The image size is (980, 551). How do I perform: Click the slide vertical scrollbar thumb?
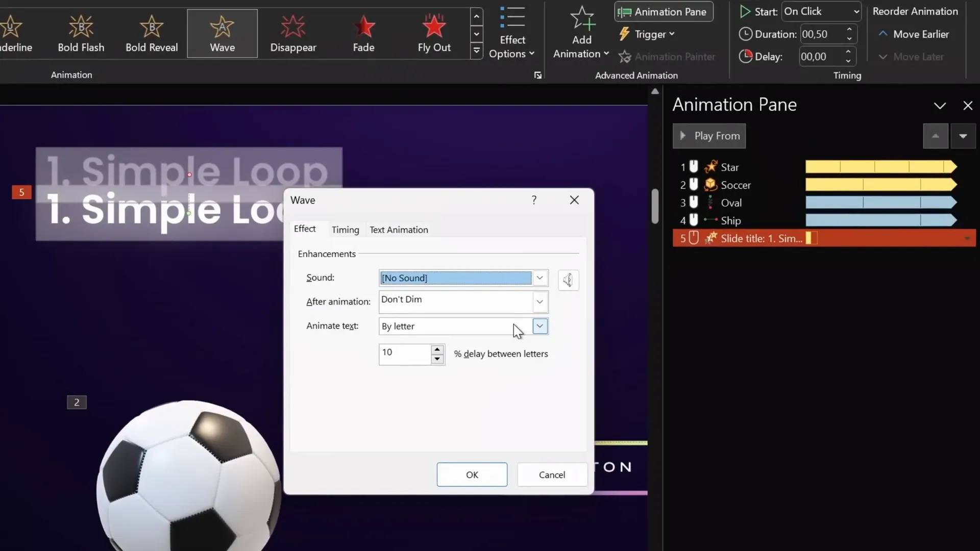(655, 206)
